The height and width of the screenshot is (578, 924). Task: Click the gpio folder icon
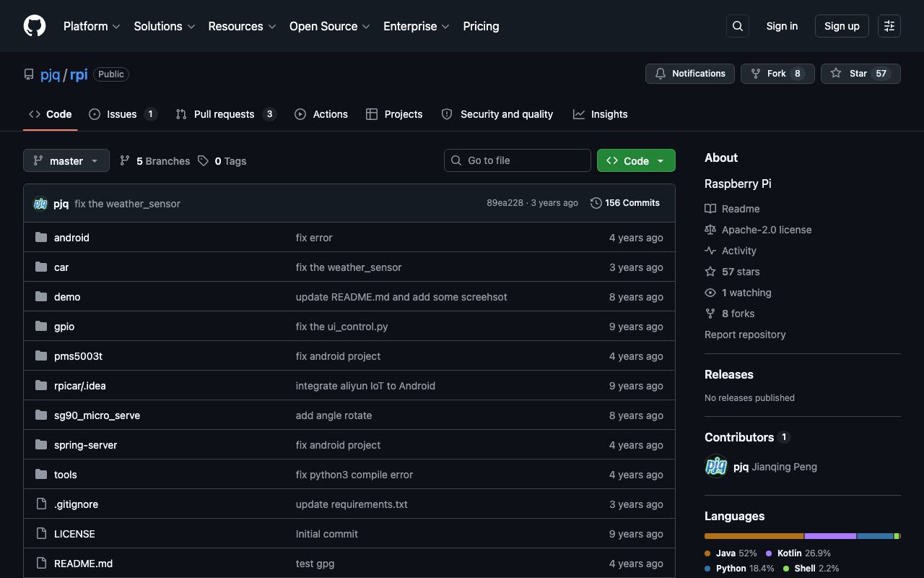click(41, 326)
